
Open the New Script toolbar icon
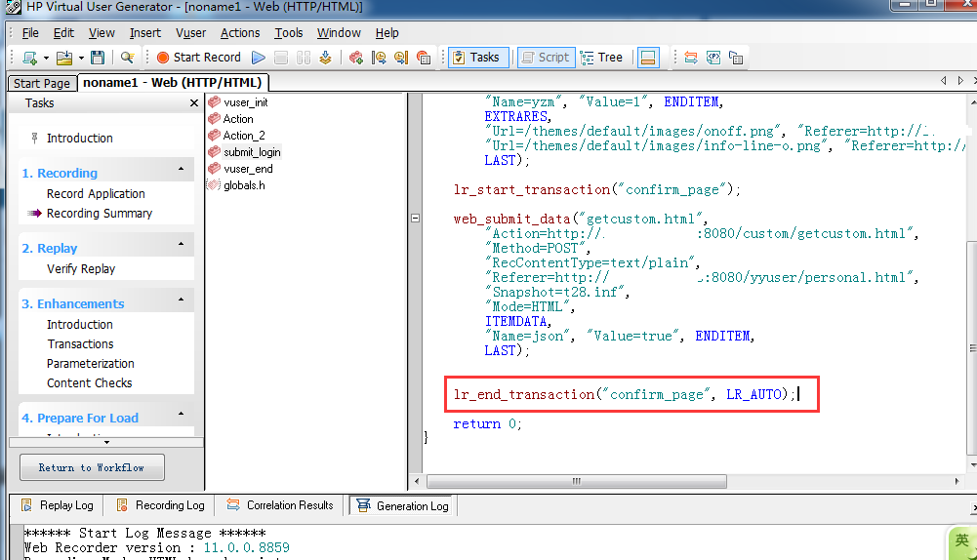[x=29, y=58]
